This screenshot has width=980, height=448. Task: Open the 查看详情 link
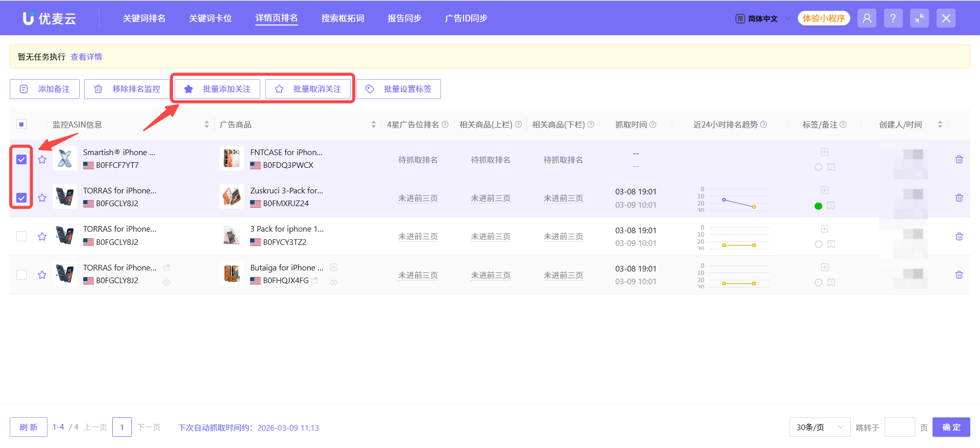[x=86, y=57]
